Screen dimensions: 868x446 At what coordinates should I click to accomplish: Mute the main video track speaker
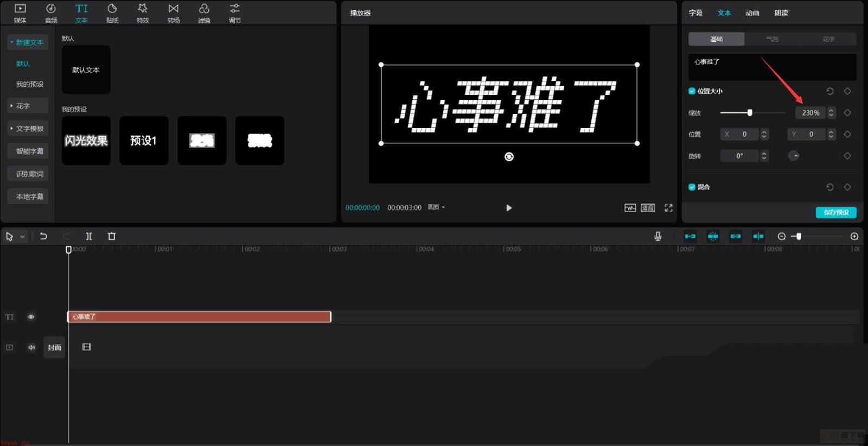31,347
